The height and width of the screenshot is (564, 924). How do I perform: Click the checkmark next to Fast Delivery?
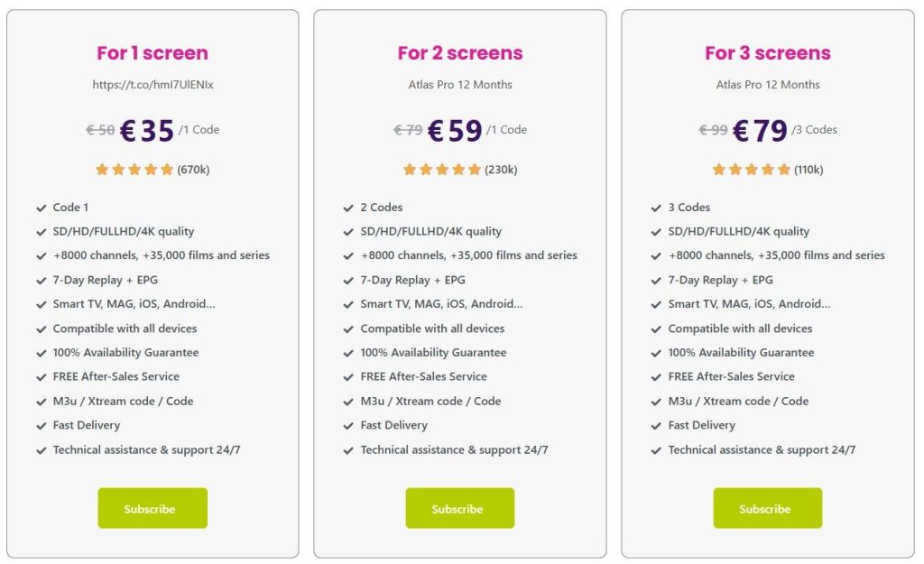tap(42, 425)
